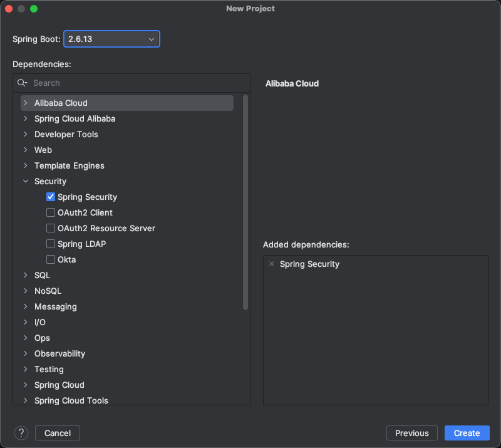Uncheck the Spring Security checkbox
The height and width of the screenshot is (448, 501).
(x=51, y=197)
